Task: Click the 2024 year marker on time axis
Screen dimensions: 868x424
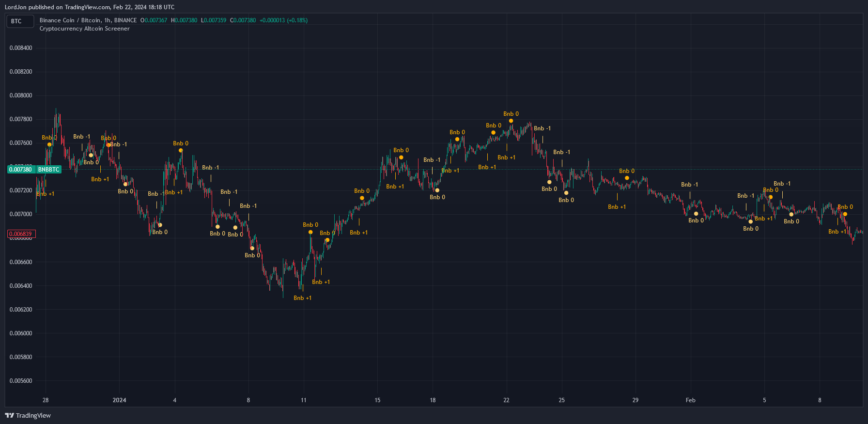Action: coord(119,400)
